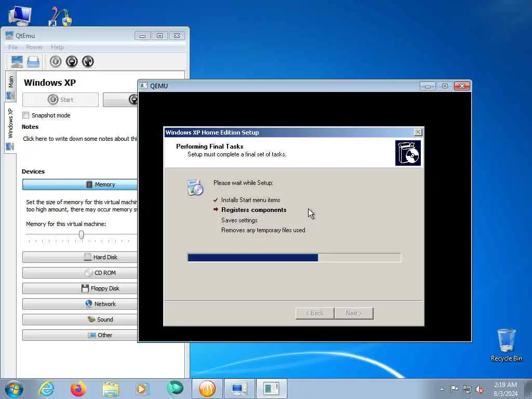The height and width of the screenshot is (399, 532).
Task: Close the Windows XP Home Edition Setup dialog
Action: (418, 132)
